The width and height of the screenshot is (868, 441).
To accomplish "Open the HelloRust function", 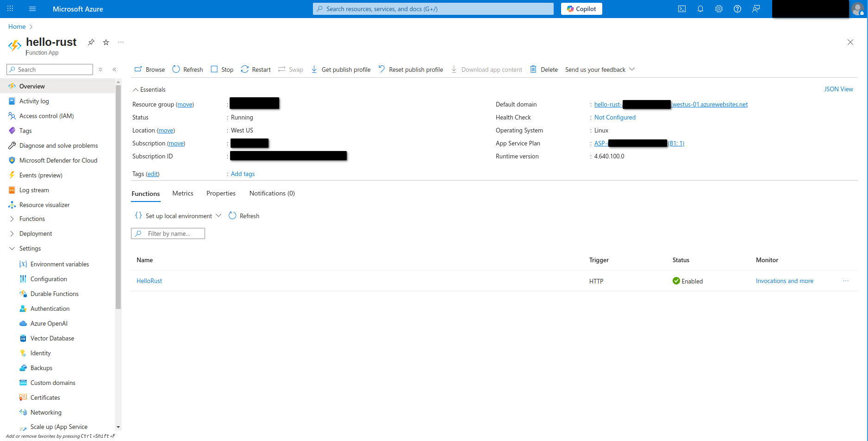I will tap(149, 281).
